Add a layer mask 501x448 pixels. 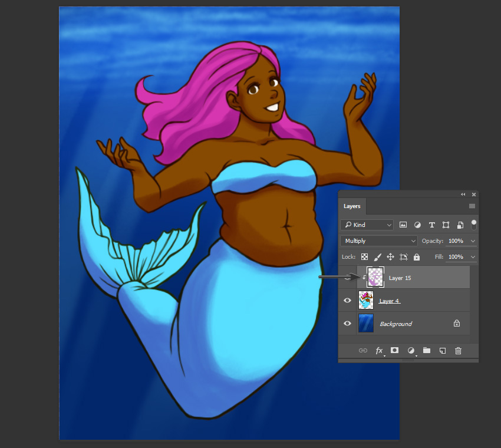pyautogui.click(x=394, y=350)
